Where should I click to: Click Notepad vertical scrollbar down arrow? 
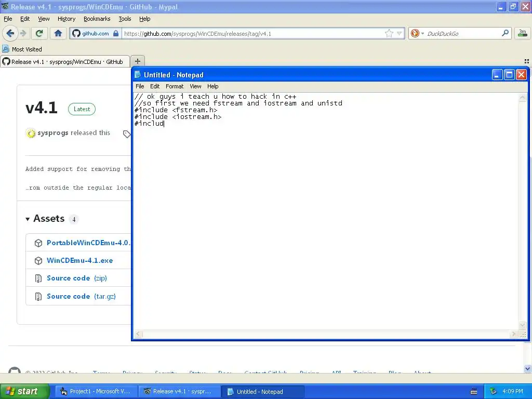(x=523, y=325)
